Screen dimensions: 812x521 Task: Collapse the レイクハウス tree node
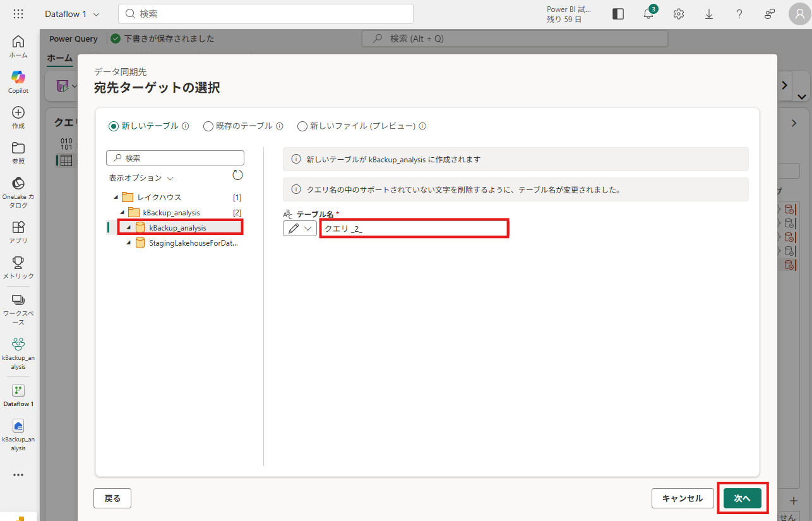coord(116,197)
